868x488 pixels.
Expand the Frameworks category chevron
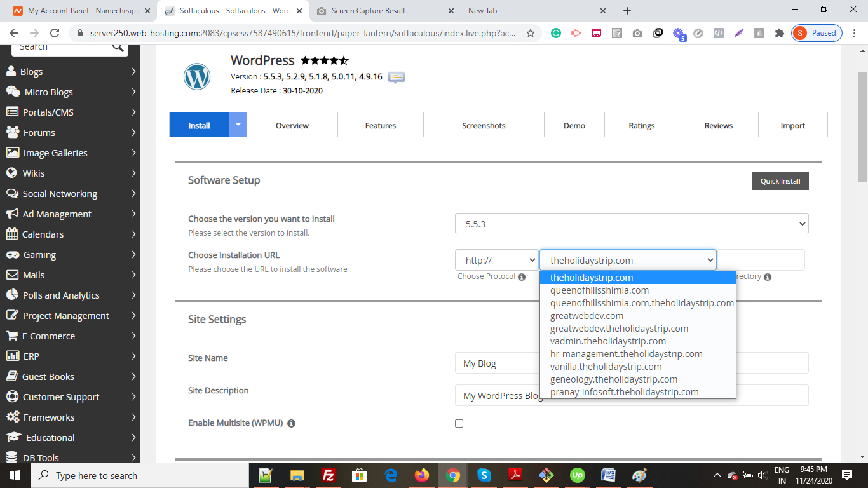tap(133, 417)
